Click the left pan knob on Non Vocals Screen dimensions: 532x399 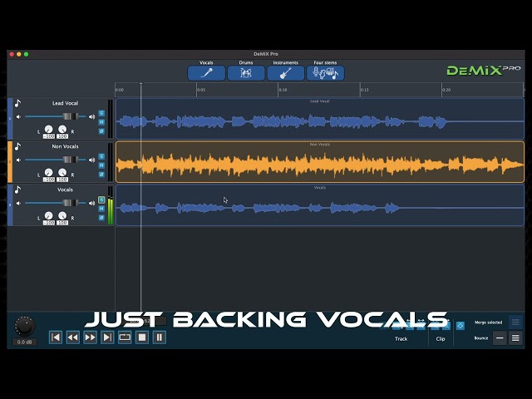49,172
